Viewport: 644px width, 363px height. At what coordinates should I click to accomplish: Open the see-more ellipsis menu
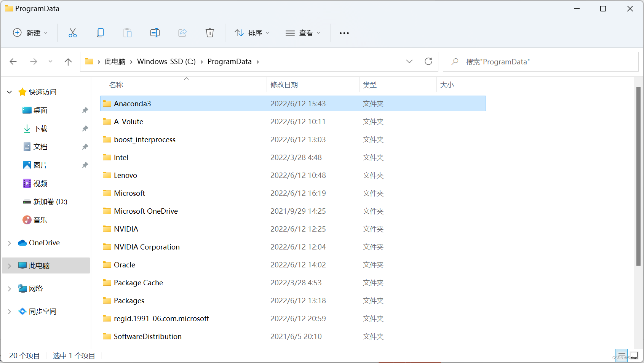(x=344, y=33)
